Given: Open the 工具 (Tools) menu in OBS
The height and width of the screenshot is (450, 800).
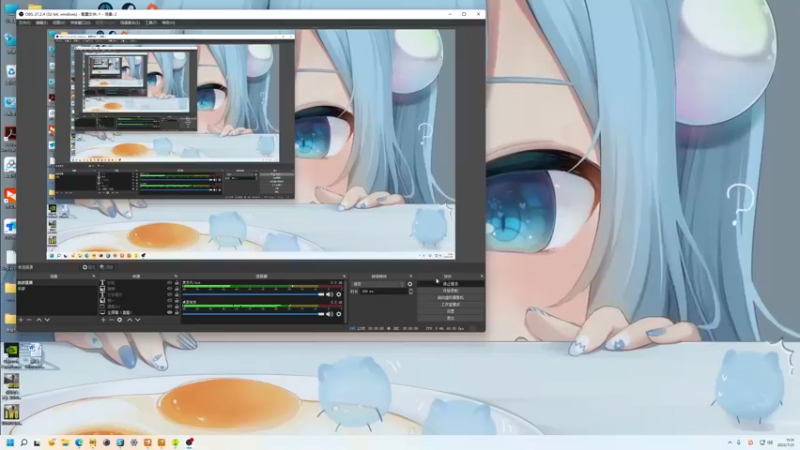Looking at the screenshot, I should click(151, 22).
